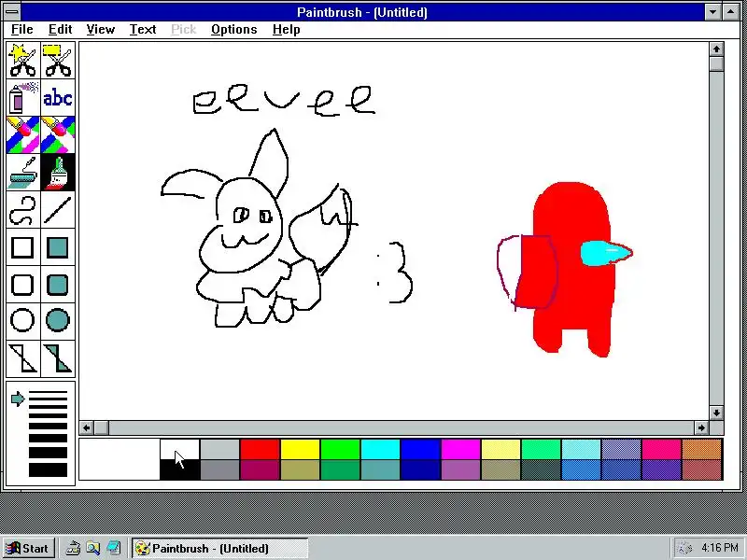Click the 4:16 PM clock

720,548
